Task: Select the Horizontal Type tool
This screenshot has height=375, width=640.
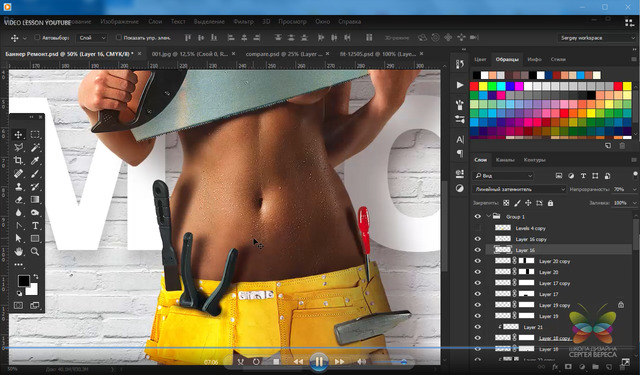Action: 35,226
